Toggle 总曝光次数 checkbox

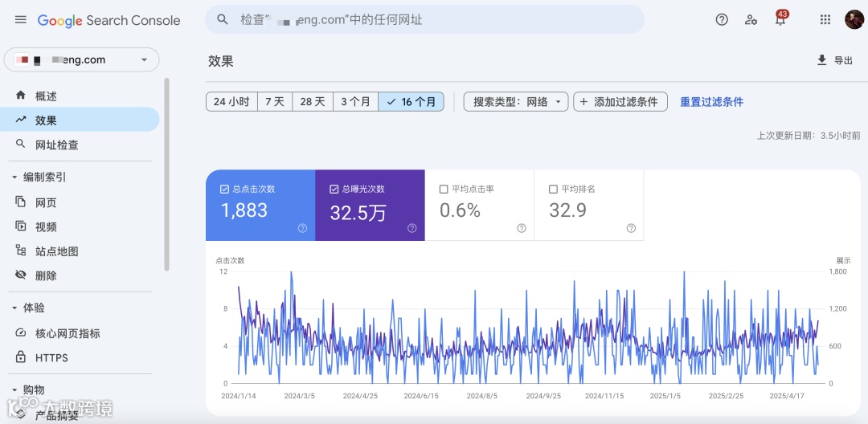pyautogui.click(x=334, y=189)
